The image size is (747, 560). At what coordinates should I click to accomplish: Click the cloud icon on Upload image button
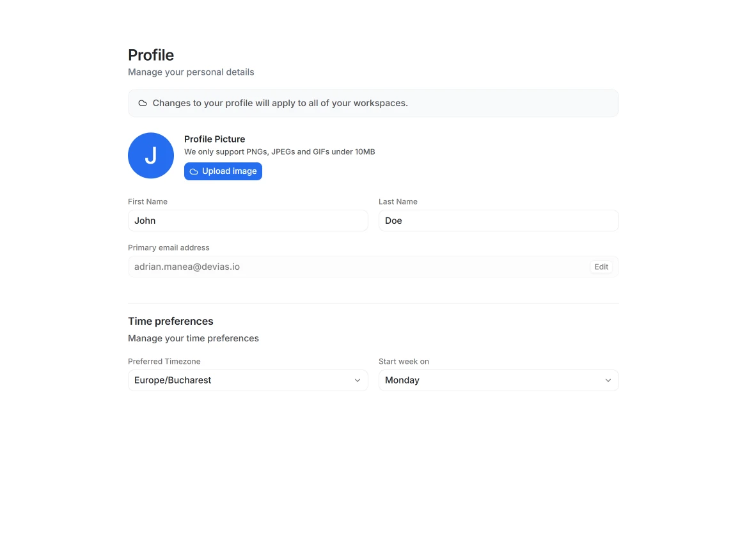coord(194,171)
